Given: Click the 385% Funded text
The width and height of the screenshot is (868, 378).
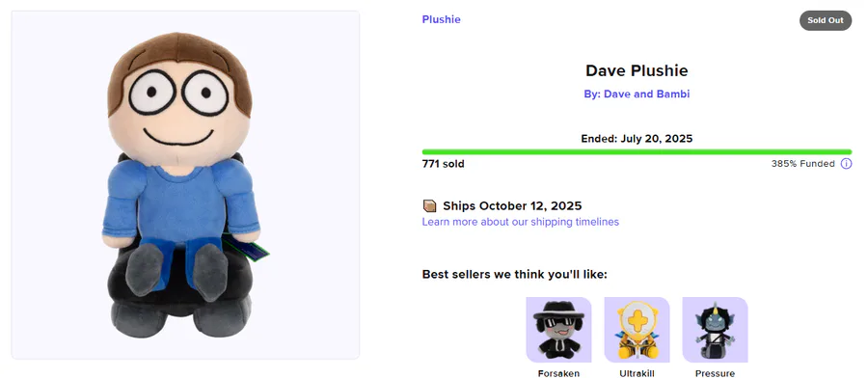Looking at the screenshot, I should (x=802, y=164).
